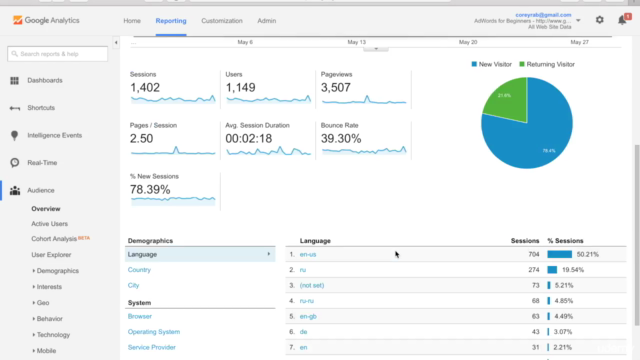Screen dimensions: 640x360
Task: Go to the Home tab
Action: coord(132,21)
